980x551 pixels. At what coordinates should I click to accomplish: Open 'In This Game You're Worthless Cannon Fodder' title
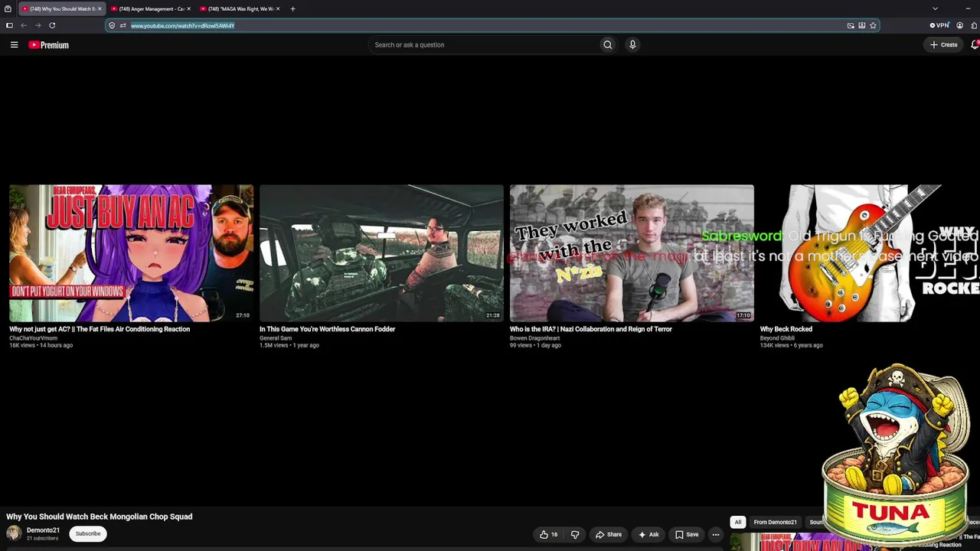[x=327, y=329]
